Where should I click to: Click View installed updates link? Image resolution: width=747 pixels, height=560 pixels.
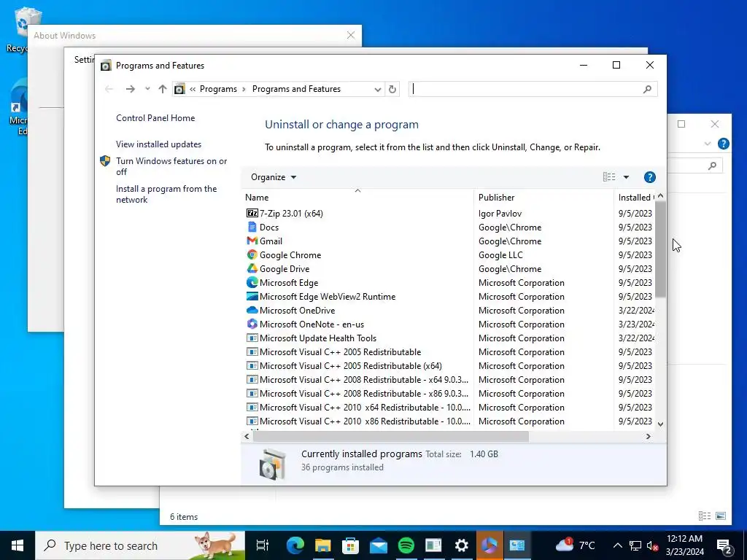coord(158,144)
